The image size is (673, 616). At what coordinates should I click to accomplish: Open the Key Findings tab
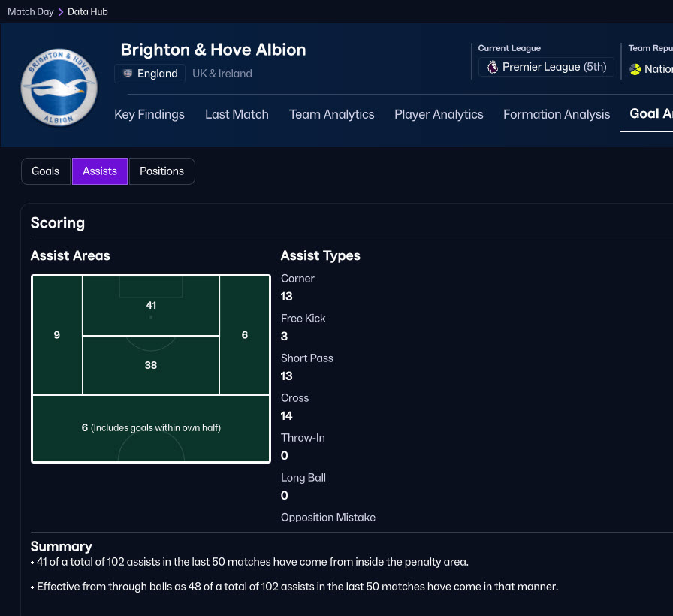[149, 114]
